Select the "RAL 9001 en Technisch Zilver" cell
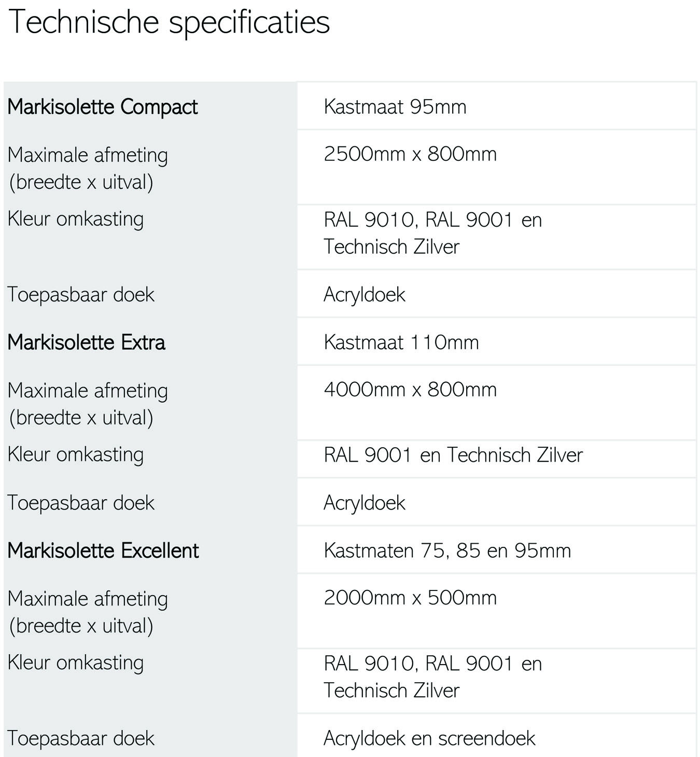 tap(453, 455)
